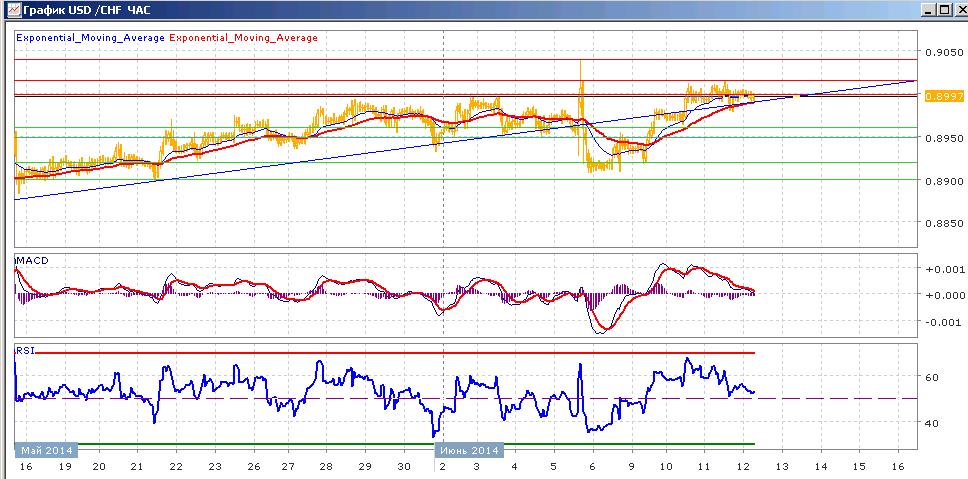Click the 0.8850 price axis label
Screen dimensions: 968x479
(943, 223)
